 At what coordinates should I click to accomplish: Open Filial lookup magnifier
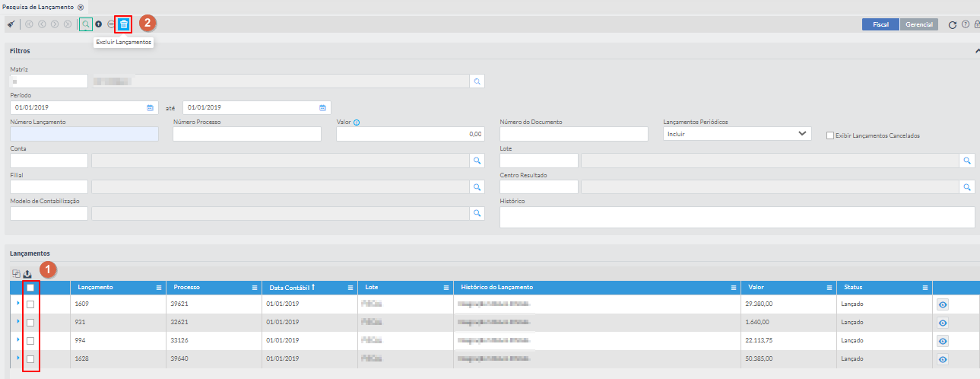click(x=477, y=186)
